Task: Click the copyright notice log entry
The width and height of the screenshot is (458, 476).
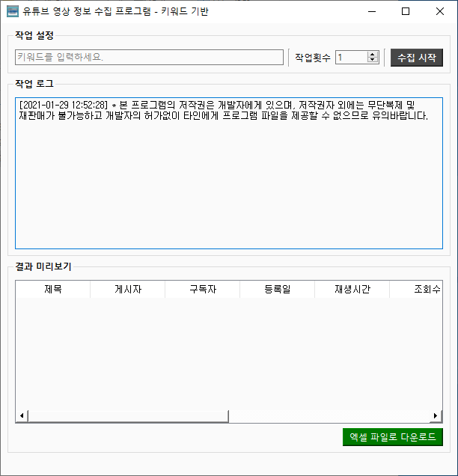Action: pyautogui.click(x=224, y=111)
